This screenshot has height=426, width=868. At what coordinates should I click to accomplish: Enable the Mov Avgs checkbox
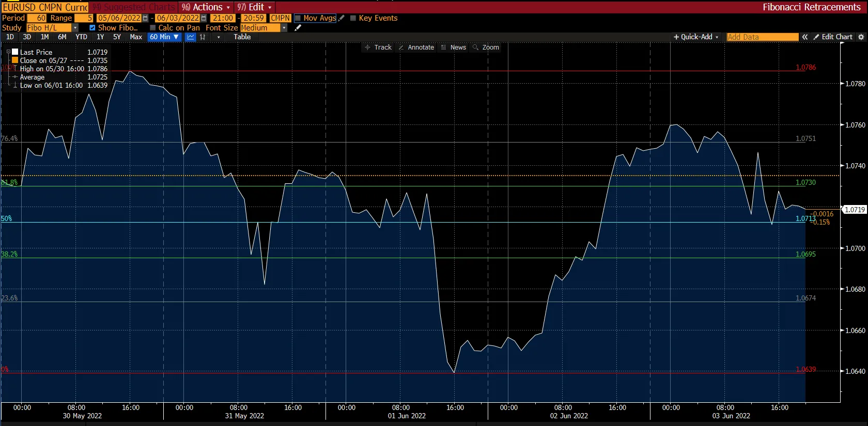[x=298, y=18]
